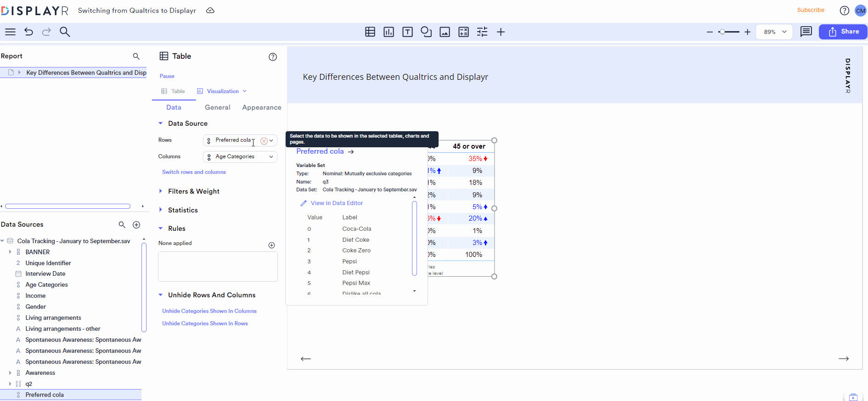Add a new rule with the plus icon
This screenshot has height=401, width=868.
coord(271,245)
